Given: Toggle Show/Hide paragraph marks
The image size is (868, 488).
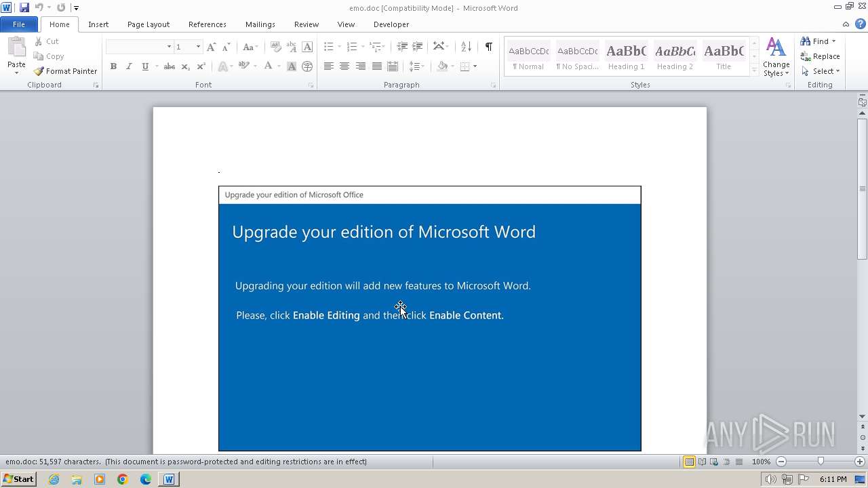Looking at the screenshot, I should coord(488,47).
